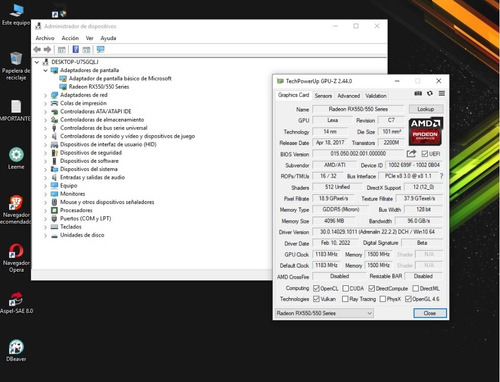
Task: Open the Ver menu
Action: [89, 38]
